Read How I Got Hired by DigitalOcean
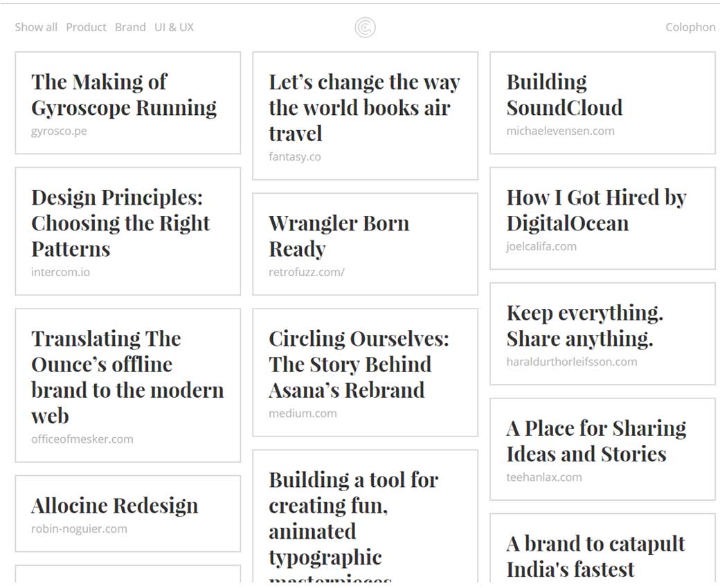This screenshot has width=720, height=588. pos(596,210)
